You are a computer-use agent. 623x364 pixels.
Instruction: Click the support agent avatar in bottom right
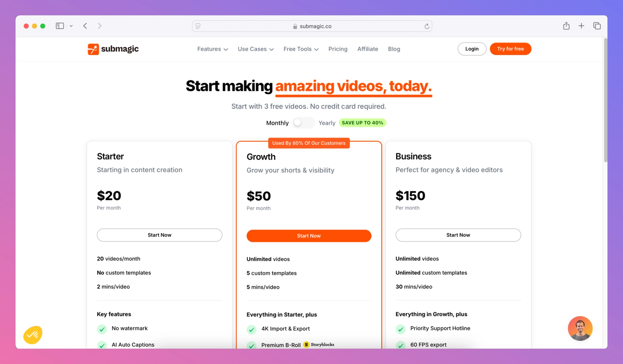click(x=581, y=328)
